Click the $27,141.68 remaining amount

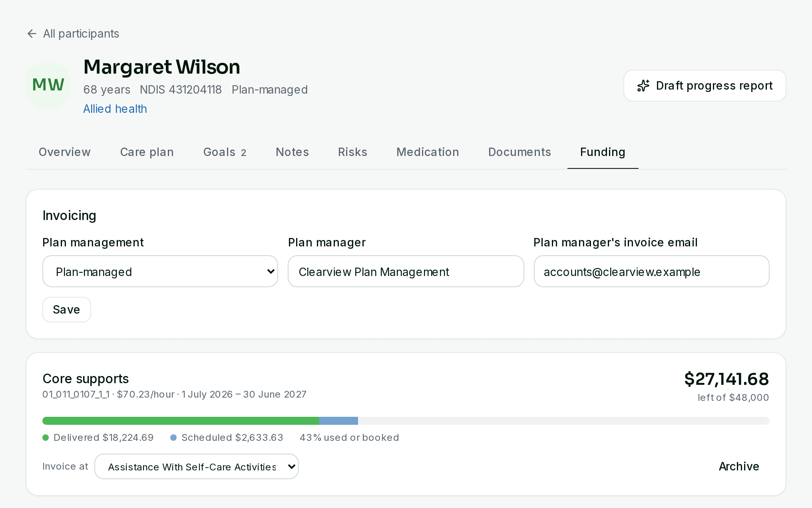point(726,379)
